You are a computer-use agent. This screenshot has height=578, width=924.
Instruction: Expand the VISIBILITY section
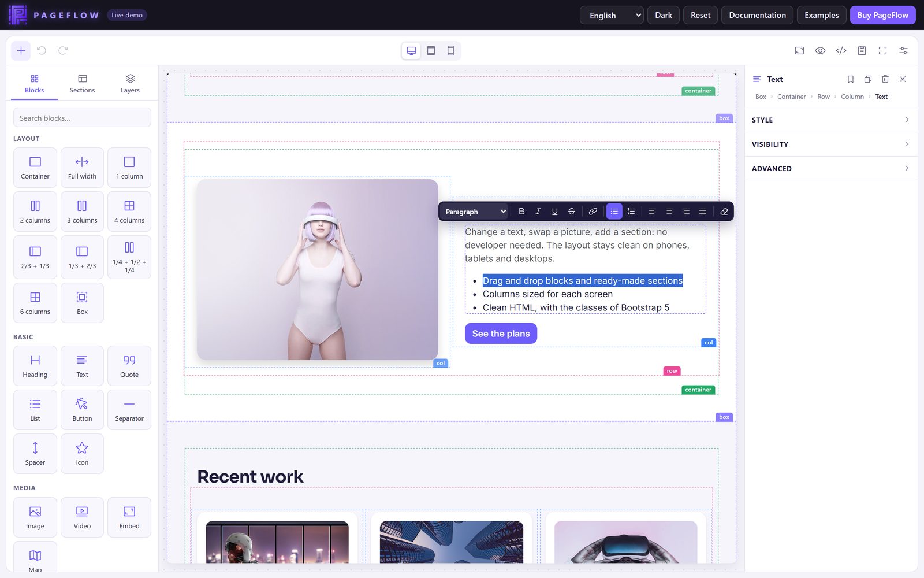tap(831, 144)
